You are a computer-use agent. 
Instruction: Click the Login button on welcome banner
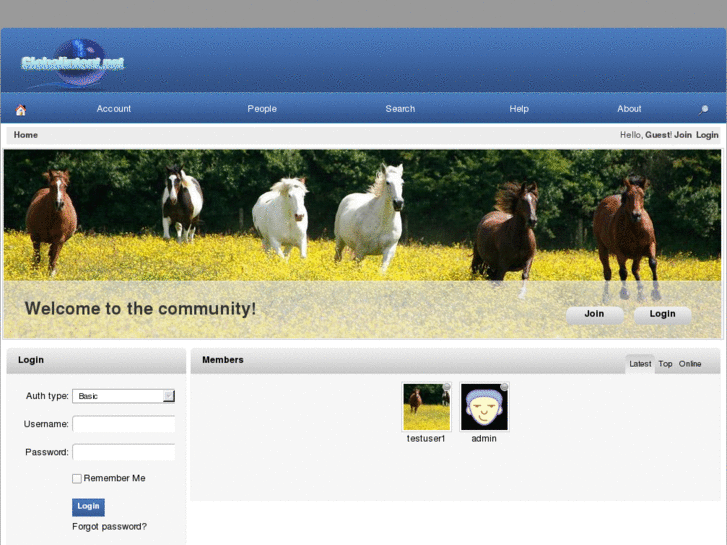(662, 314)
